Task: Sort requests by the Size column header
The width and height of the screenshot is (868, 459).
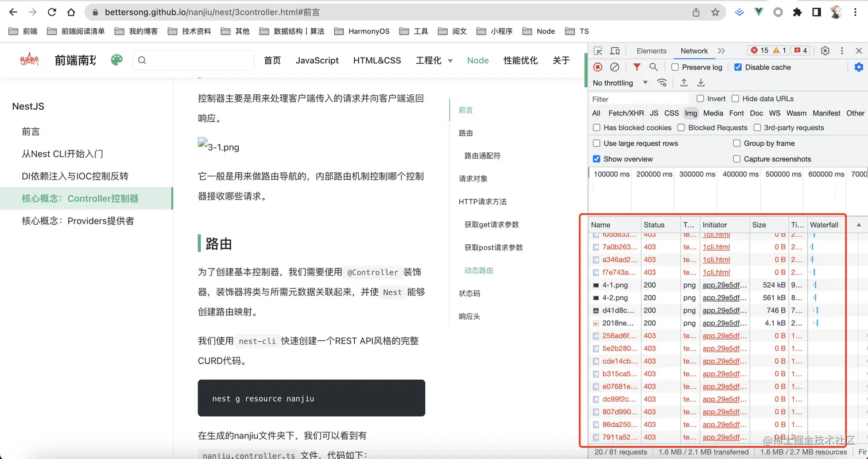Action: 769,225
